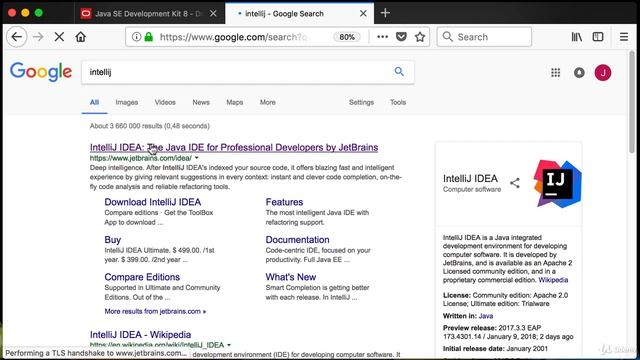Switch to News results
Screen dimensions: 640x360
coord(201,102)
